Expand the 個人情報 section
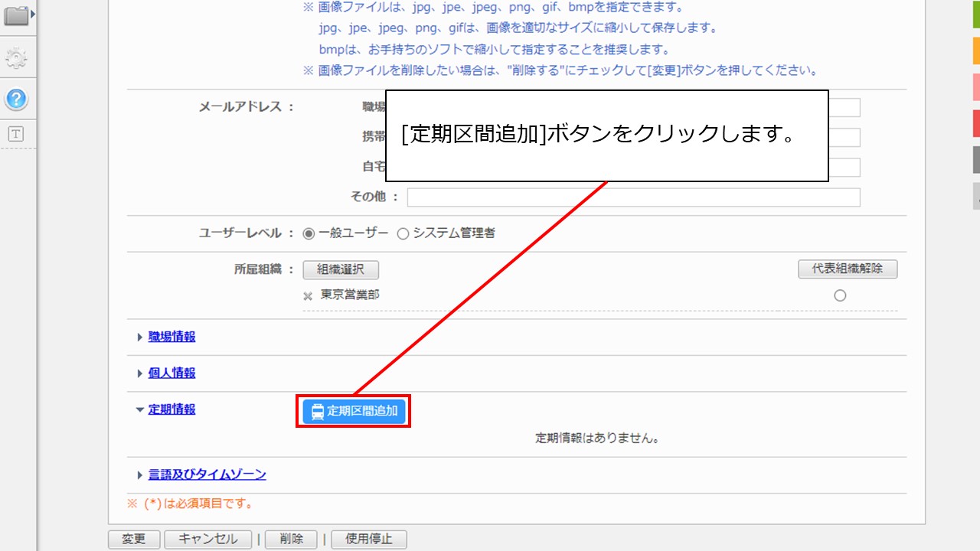Image resolution: width=980 pixels, height=551 pixels. tap(170, 373)
